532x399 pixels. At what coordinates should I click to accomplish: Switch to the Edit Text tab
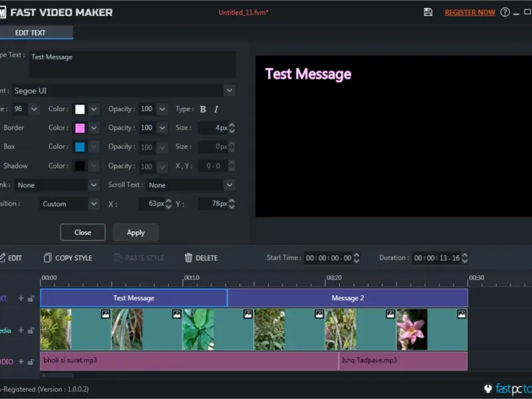point(36,33)
